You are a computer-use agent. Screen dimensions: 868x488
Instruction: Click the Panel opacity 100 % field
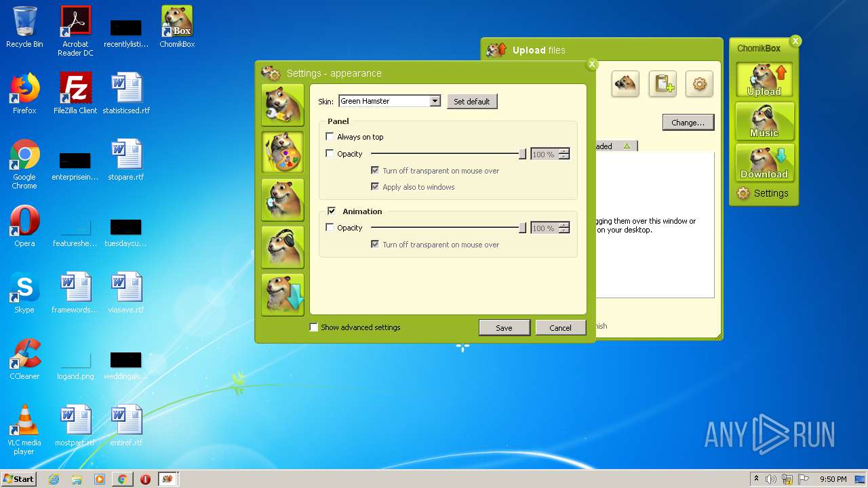pyautogui.click(x=545, y=155)
